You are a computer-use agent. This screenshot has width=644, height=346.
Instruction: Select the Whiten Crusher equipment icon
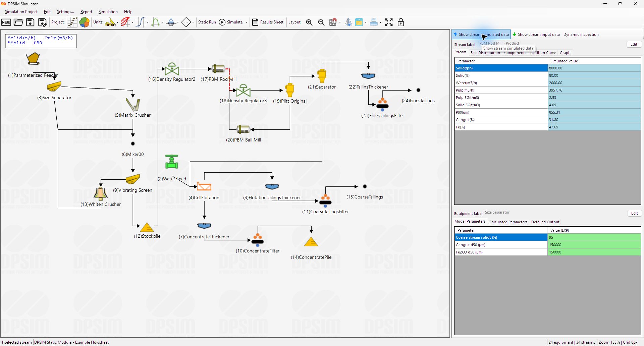pyautogui.click(x=101, y=194)
